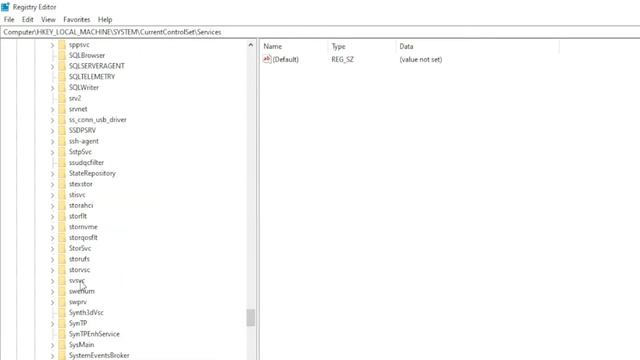The image size is (640, 360).
Task: Click the swenum folder icon
Action: (62, 291)
